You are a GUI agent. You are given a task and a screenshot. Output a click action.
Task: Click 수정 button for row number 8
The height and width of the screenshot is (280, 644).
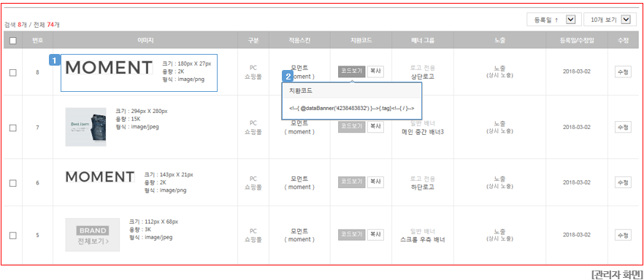(x=623, y=71)
